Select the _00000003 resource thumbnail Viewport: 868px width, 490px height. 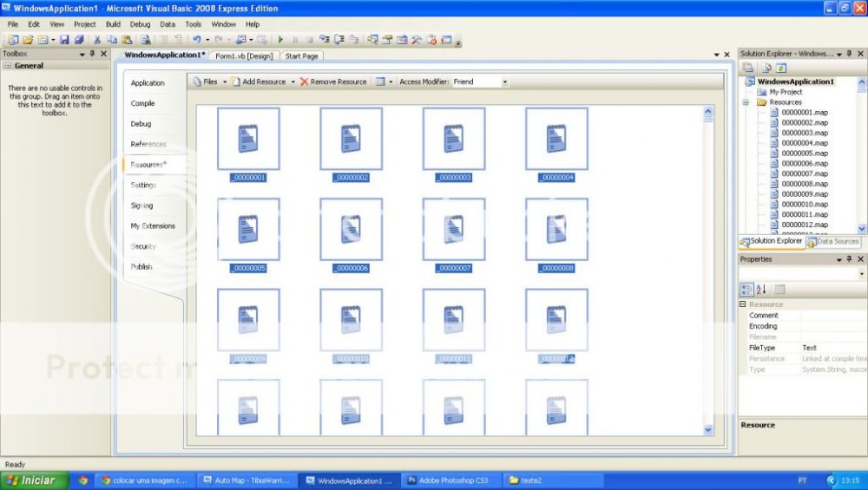pyautogui.click(x=453, y=139)
